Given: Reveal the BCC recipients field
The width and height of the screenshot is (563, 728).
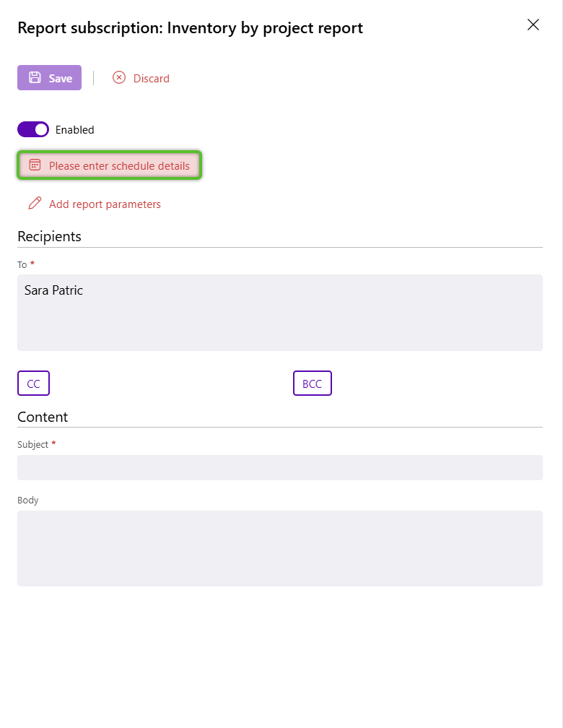Looking at the screenshot, I should click(312, 383).
